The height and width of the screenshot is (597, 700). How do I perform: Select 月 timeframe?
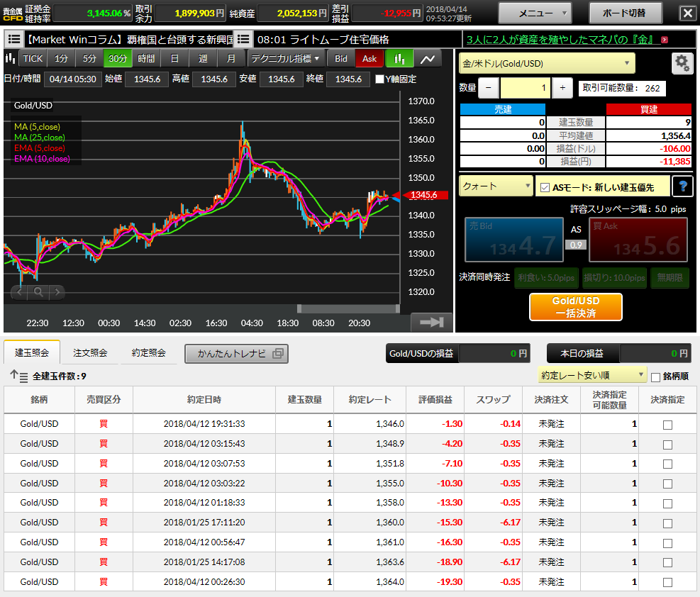pos(230,58)
